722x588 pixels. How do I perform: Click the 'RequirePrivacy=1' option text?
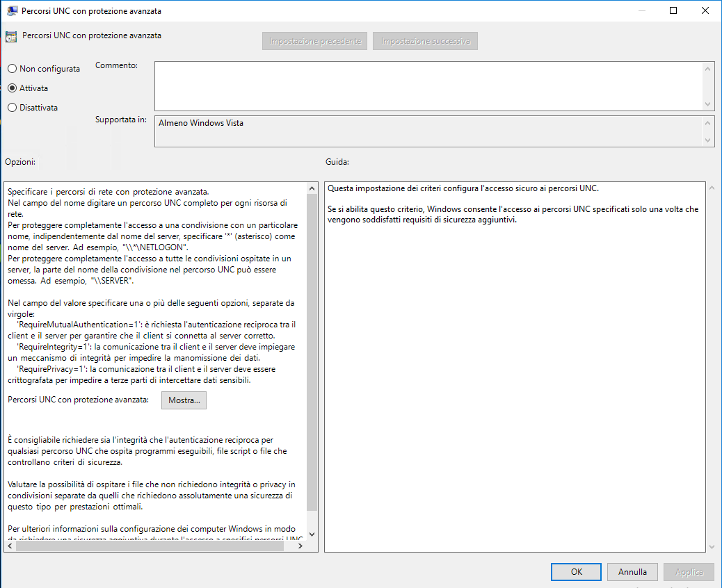tap(51, 369)
